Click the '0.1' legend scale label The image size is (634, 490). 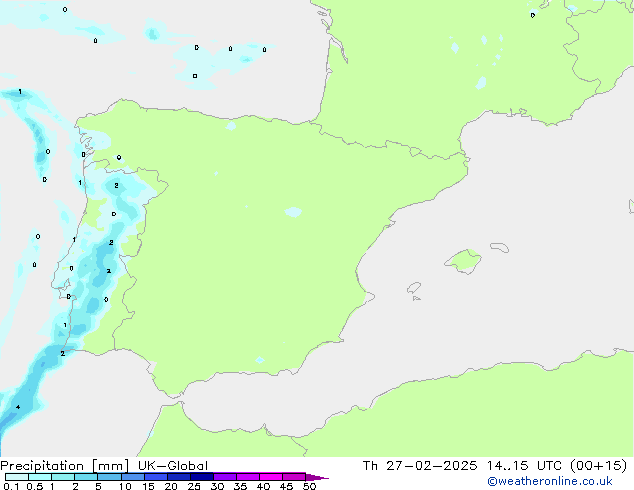11,486
